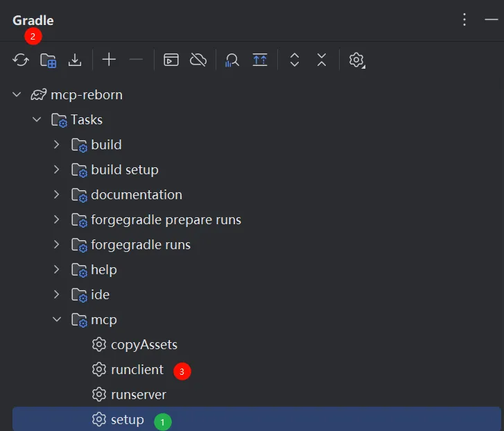Toggle Offline Mode cloud icon
The image size is (504, 431).
coord(198,60)
